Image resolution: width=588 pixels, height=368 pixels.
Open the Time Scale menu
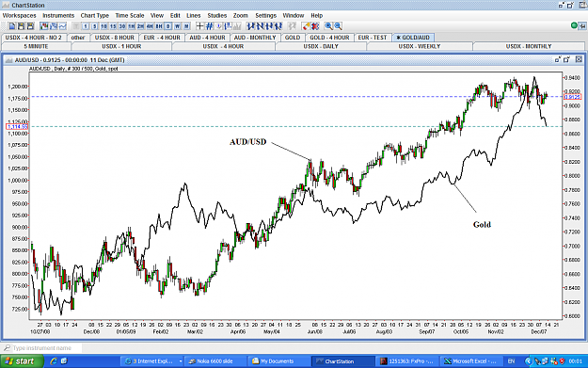click(x=130, y=15)
